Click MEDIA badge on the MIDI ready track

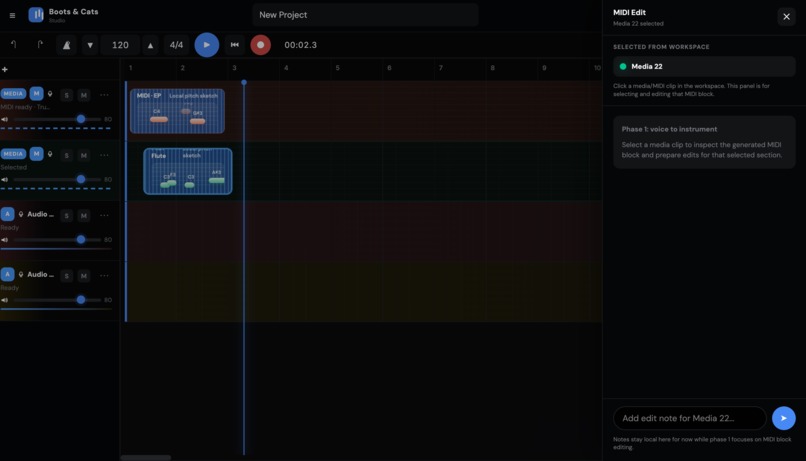point(13,94)
